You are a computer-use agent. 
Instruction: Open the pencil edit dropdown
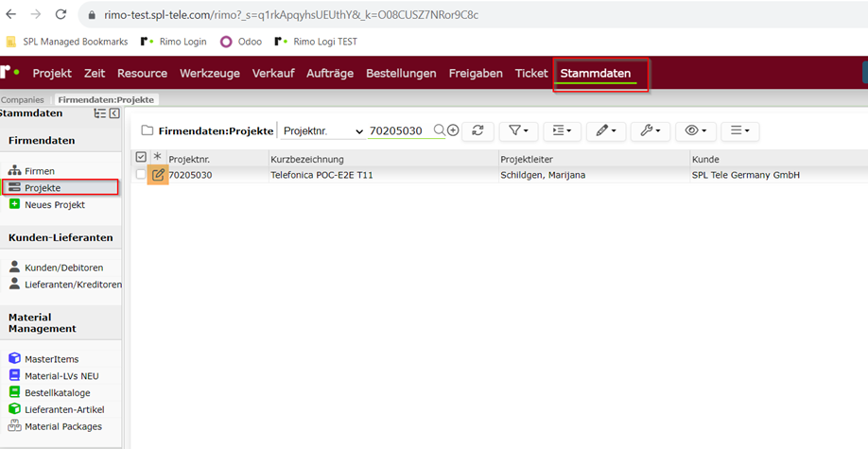point(605,130)
